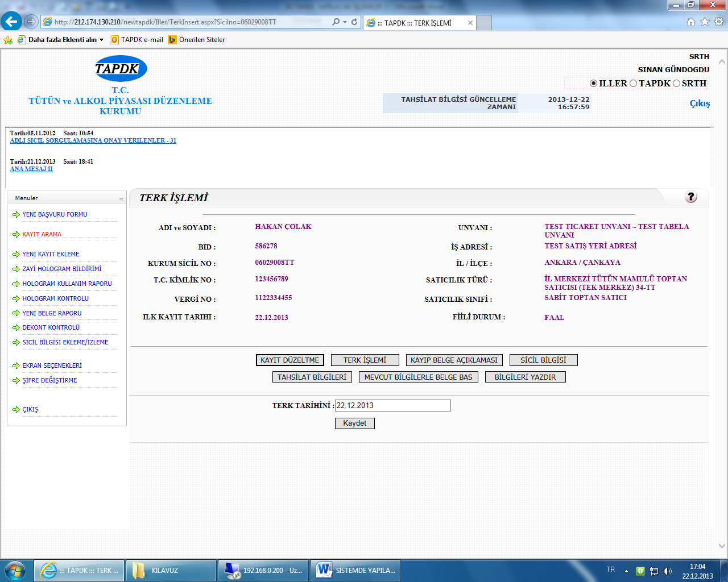Click green arrow icon beside HOLOGRAM KONTROLU
The height and width of the screenshot is (582, 728).
16,299
